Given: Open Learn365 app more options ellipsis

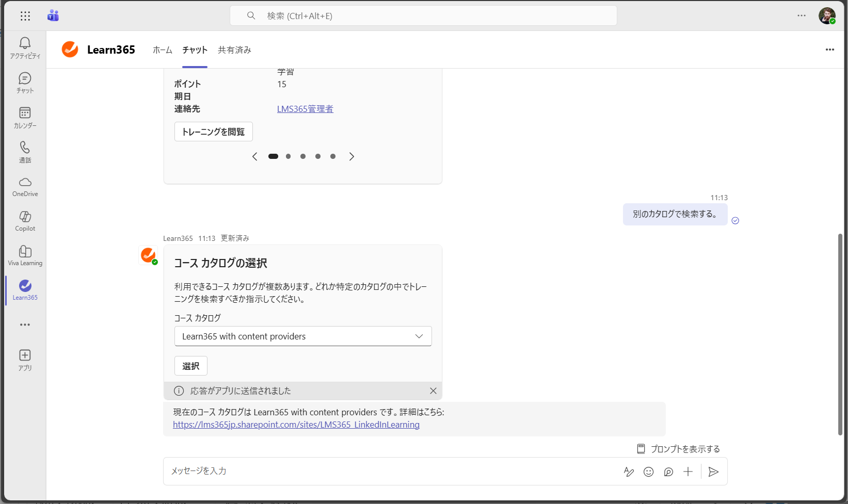Looking at the screenshot, I should pos(830,50).
